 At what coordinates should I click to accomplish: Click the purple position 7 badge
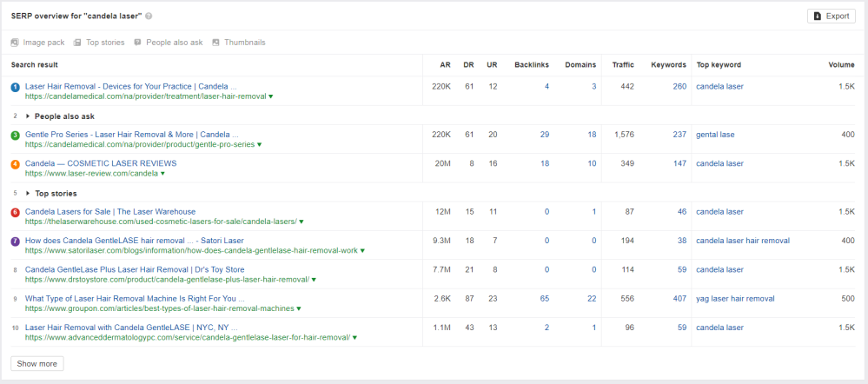tap(15, 242)
